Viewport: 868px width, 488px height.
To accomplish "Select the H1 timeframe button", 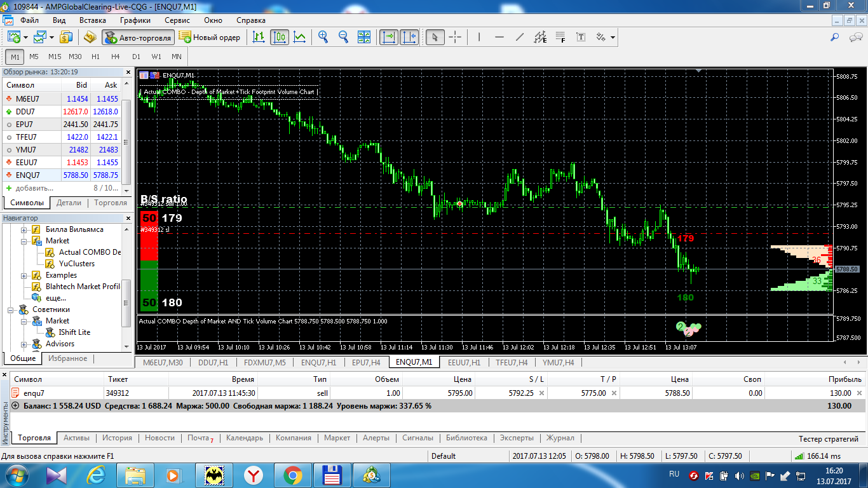I will point(96,57).
